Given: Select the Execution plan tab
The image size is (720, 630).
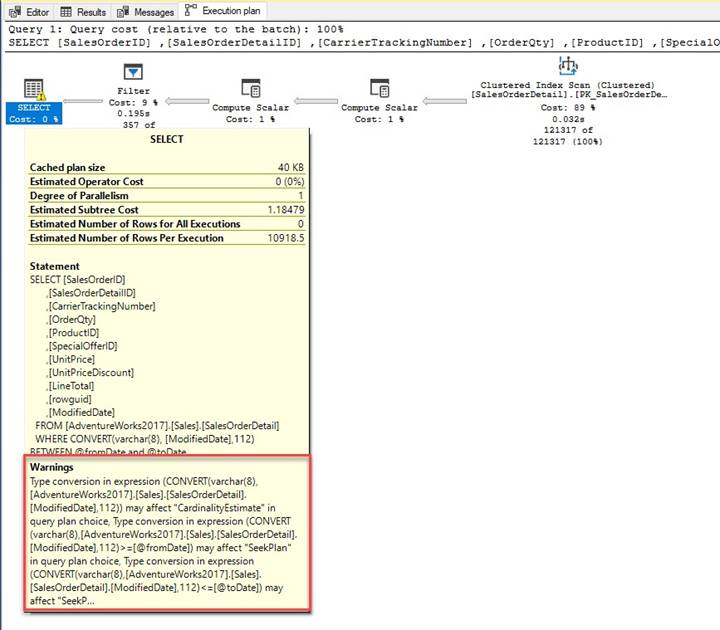Looking at the screenshot, I should [223, 11].
